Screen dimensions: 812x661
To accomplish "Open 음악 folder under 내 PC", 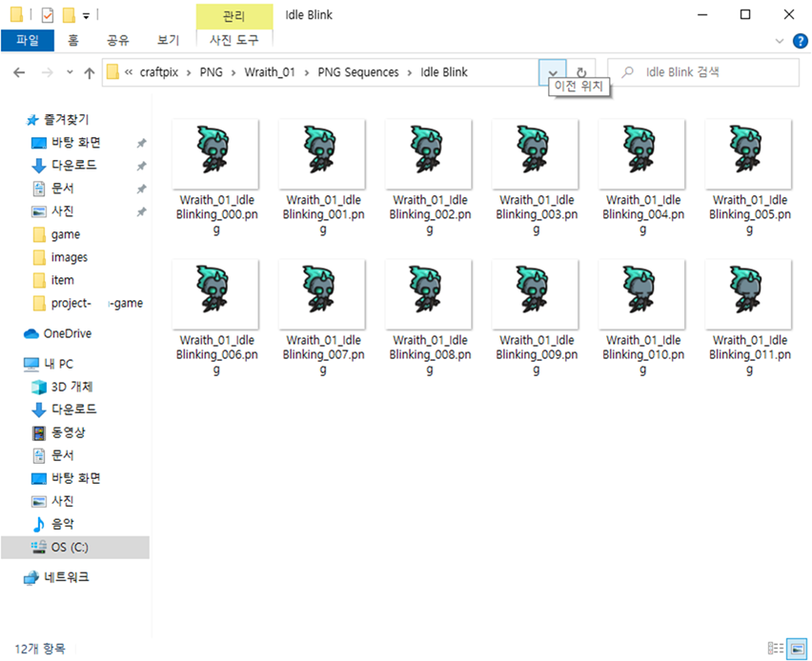I will pyautogui.click(x=62, y=524).
